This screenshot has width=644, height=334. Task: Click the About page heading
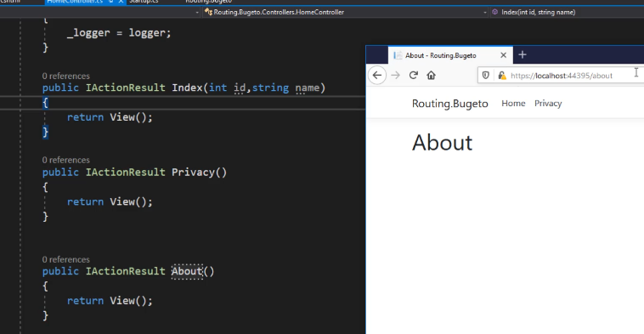point(442,143)
